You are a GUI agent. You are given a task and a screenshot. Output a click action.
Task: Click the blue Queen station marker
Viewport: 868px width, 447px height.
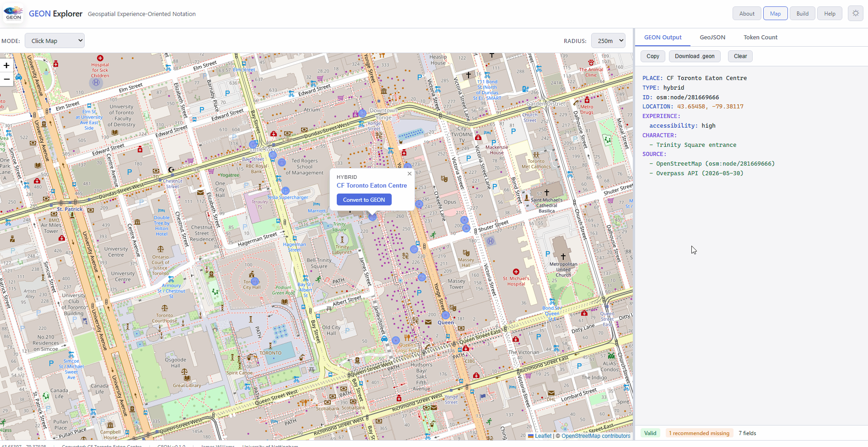click(x=446, y=315)
